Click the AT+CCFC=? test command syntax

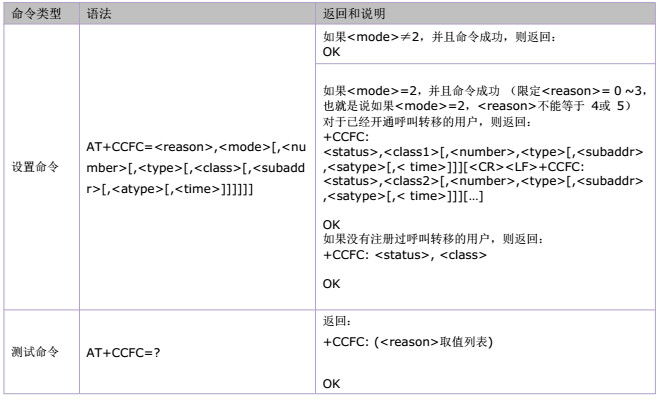(123, 353)
